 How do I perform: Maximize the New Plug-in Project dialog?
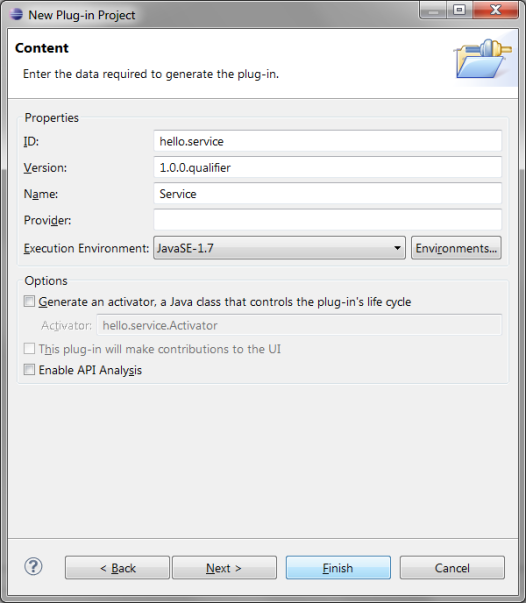(459, 10)
